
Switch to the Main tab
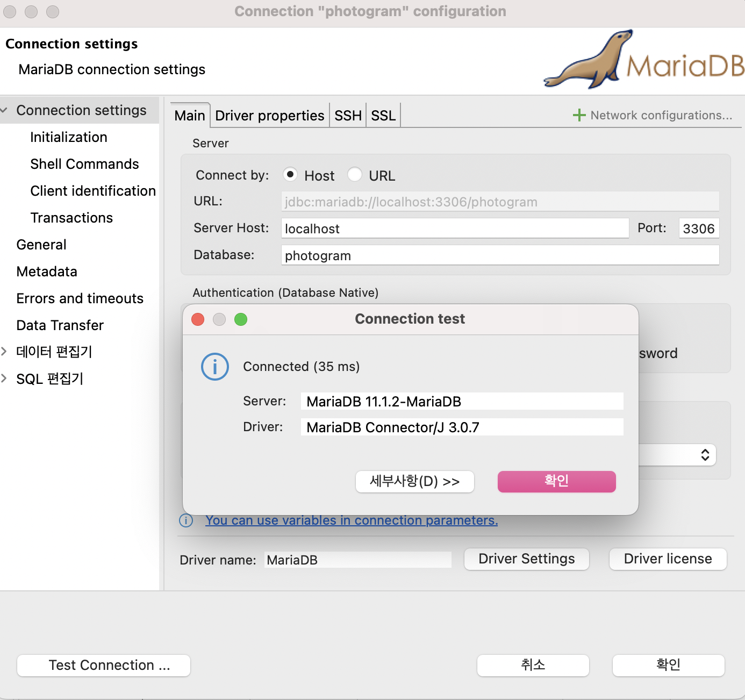click(190, 116)
